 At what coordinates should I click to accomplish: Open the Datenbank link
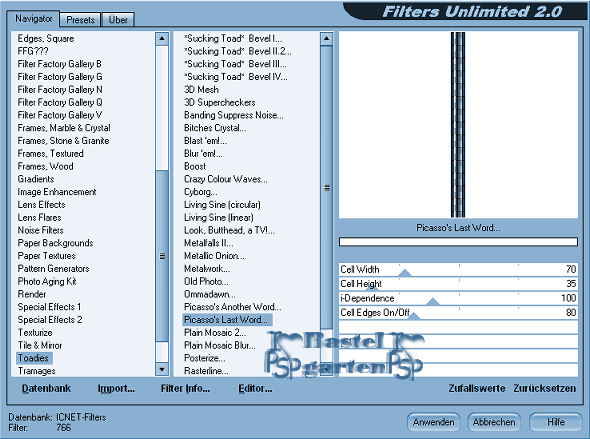tap(46, 388)
